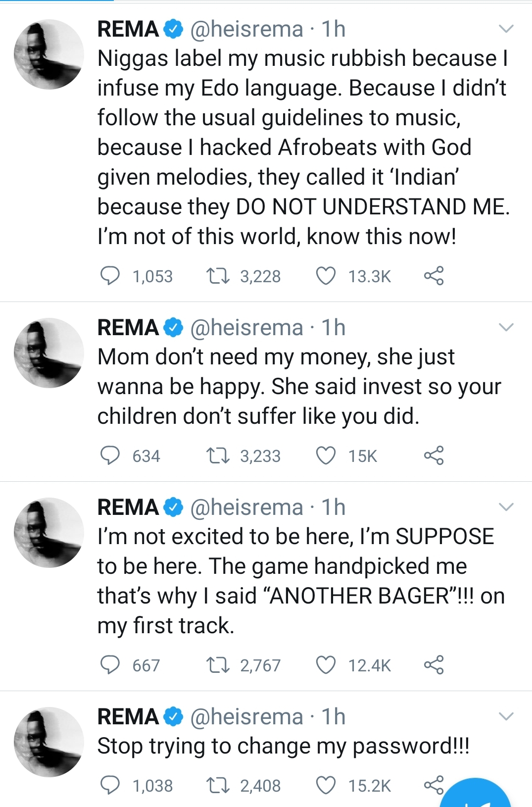The image size is (532, 807).
Task: Open options chevron on first tweet
Action: [506, 29]
